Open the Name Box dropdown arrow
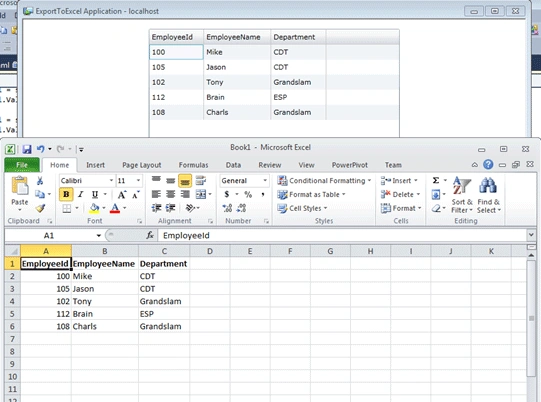 98,235
